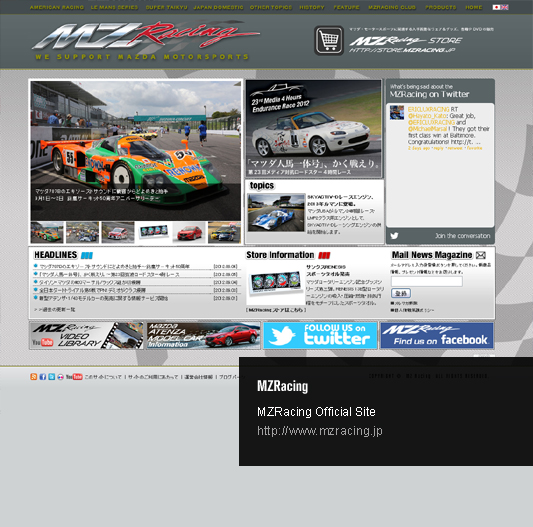Open the @MichaelMarsal mention link

pyautogui.click(x=427, y=129)
